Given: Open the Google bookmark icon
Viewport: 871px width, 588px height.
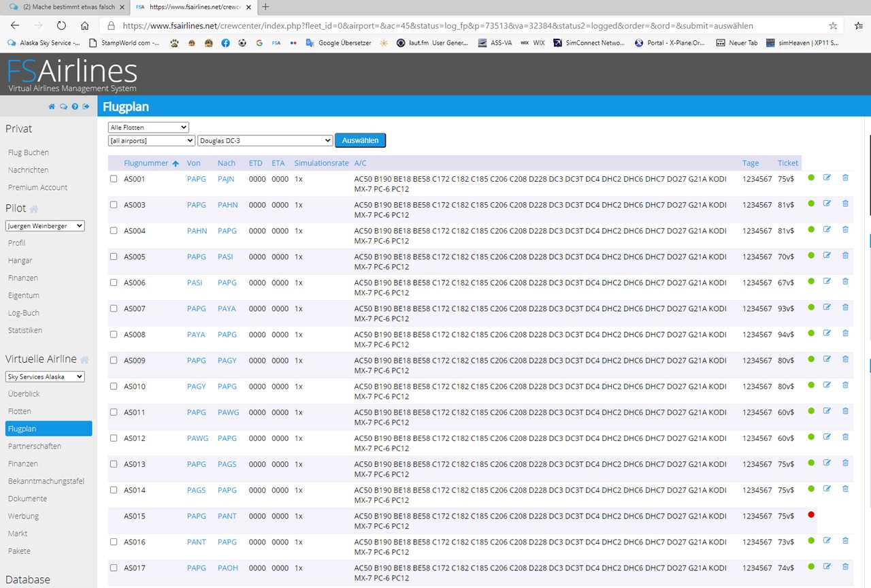Looking at the screenshot, I should (259, 42).
